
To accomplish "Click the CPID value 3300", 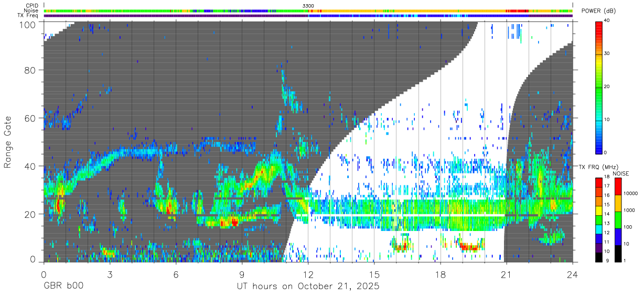I will (x=308, y=6).
